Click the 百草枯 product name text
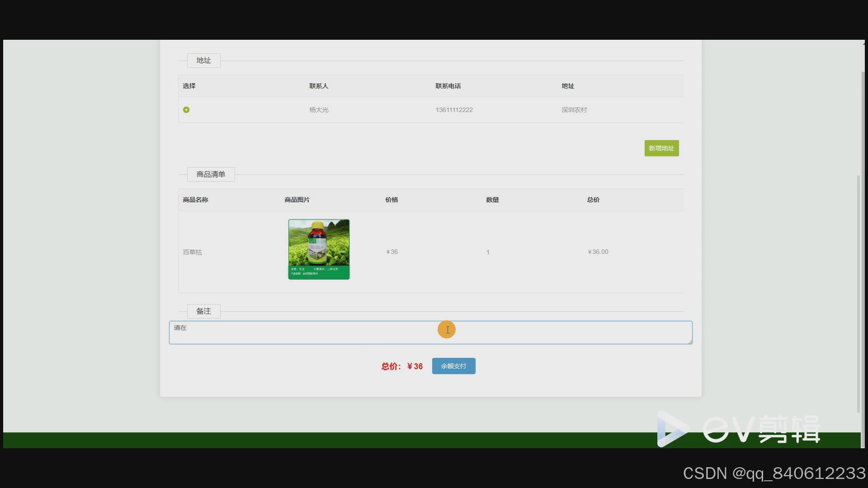 (x=192, y=252)
